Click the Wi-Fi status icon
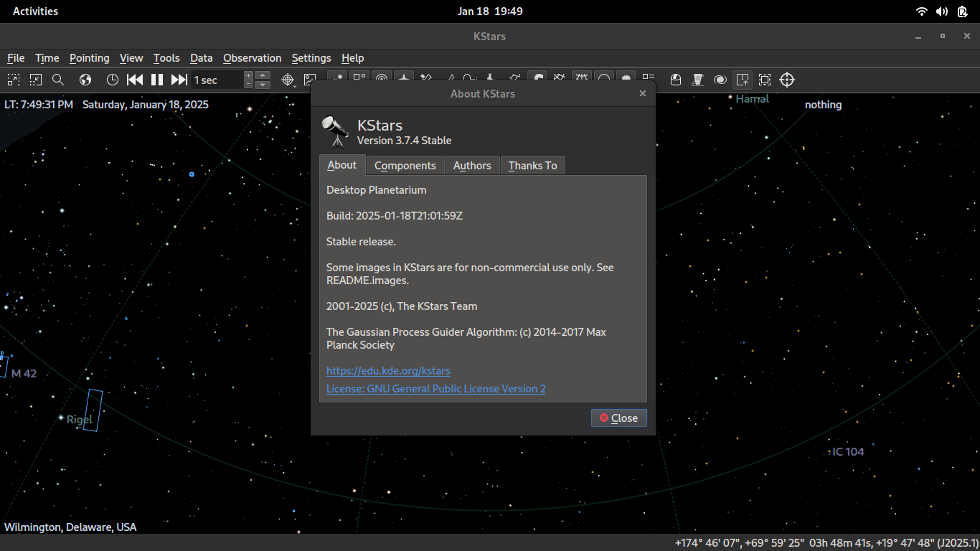980x551 pixels. coord(922,11)
